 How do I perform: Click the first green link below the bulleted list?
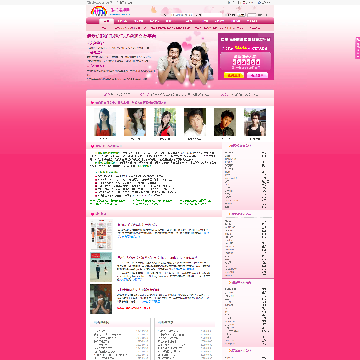click(x=108, y=202)
